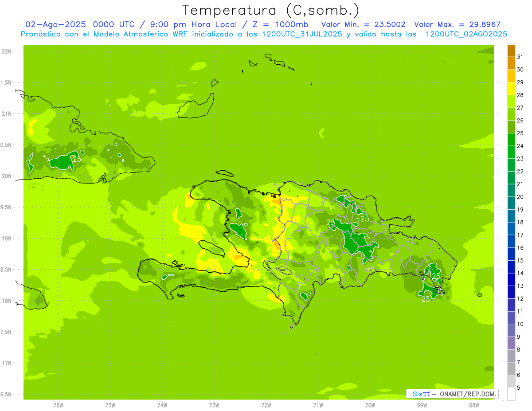Select the date text '02-Ago-2025'

55,24
